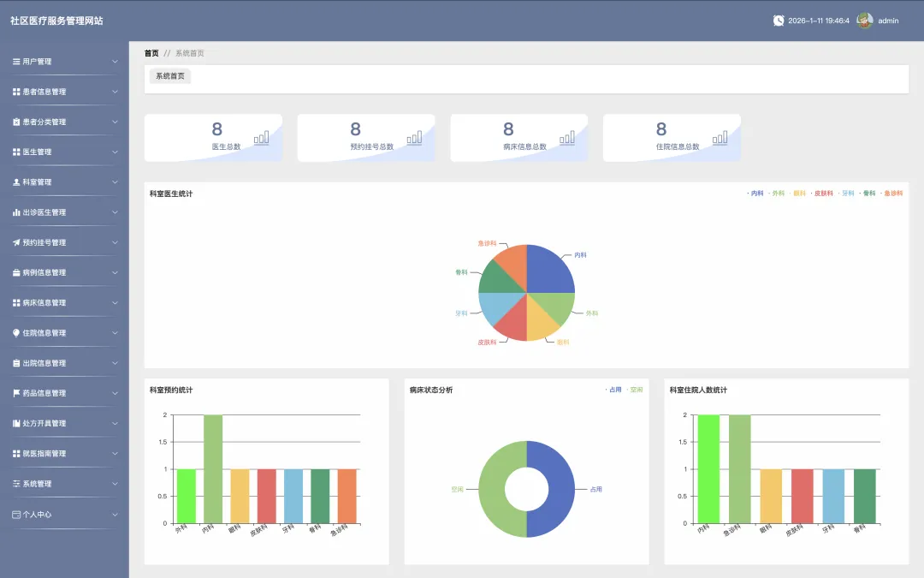Viewport: 924px width, 578px height.
Task: Click the chart icon on 病床信息总数 card
Action: pos(567,138)
